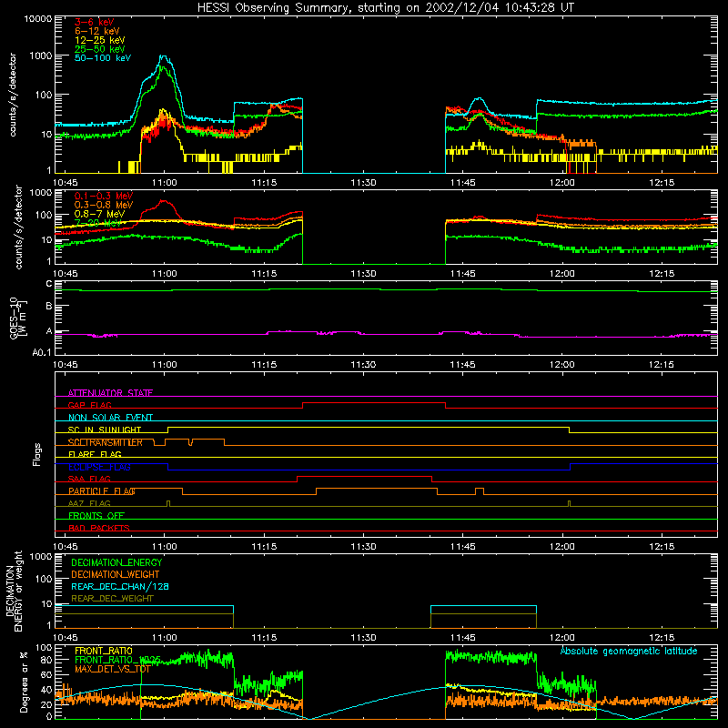
Task: Click the PARTICLE_FLAG label
Action: tap(102, 490)
